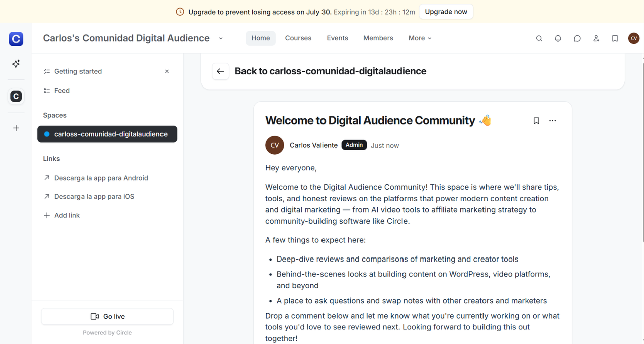Add a new community with plus icon
644x344 pixels.
16,128
